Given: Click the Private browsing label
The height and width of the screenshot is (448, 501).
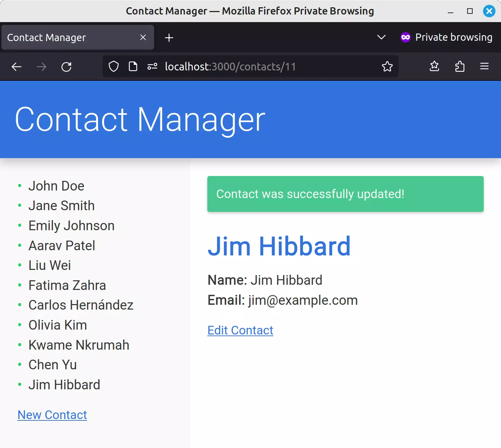Looking at the screenshot, I should click(454, 37).
